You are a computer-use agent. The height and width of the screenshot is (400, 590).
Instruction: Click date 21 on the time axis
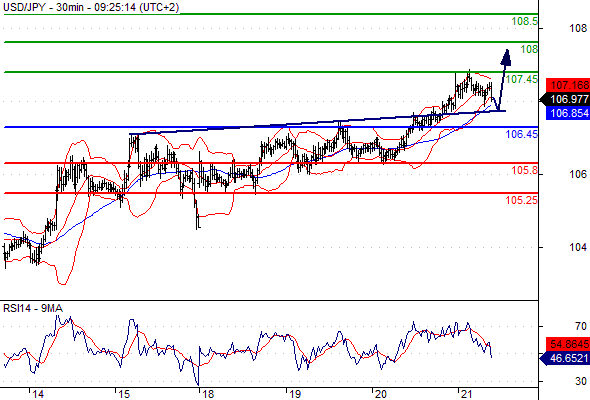coord(467,394)
